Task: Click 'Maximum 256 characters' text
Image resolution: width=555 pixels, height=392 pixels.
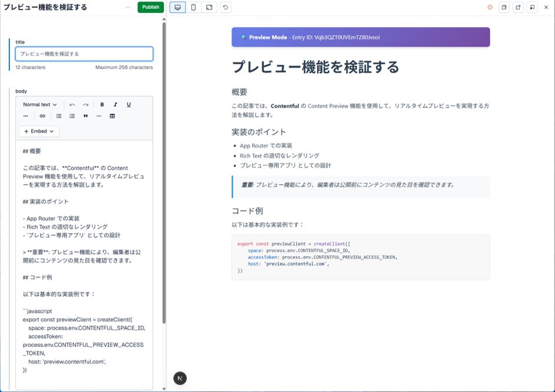Action: [x=124, y=67]
